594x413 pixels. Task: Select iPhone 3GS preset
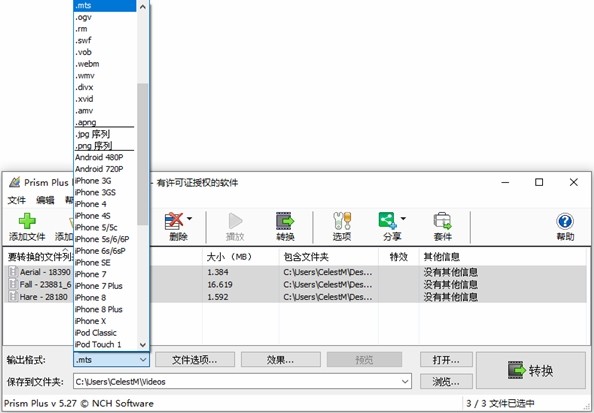pyautogui.click(x=105, y=192)
